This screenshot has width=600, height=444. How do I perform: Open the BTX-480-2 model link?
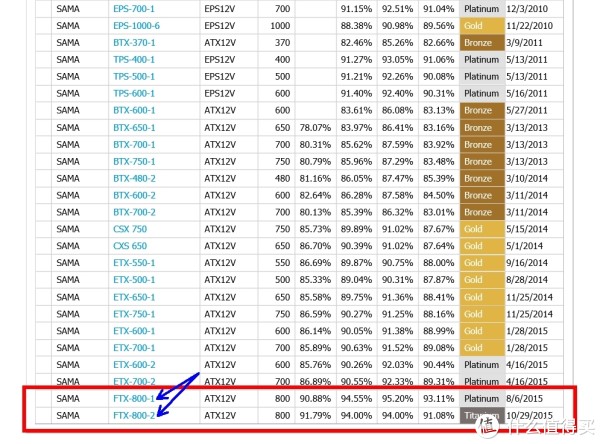click(x=134, y=178)
